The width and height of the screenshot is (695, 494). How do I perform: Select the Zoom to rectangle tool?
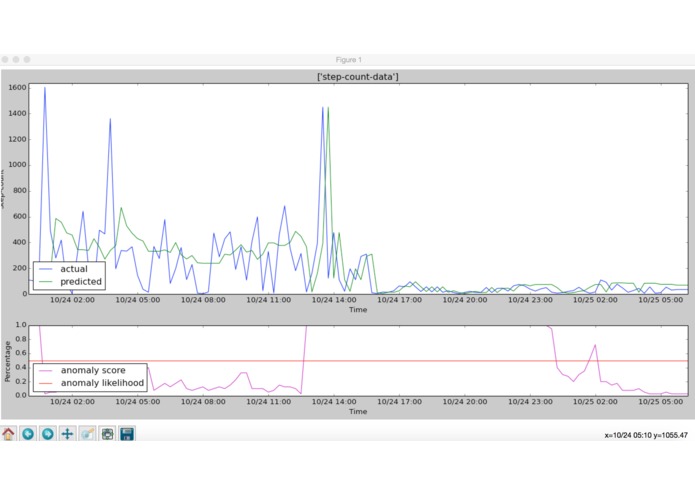pos(87,434)
